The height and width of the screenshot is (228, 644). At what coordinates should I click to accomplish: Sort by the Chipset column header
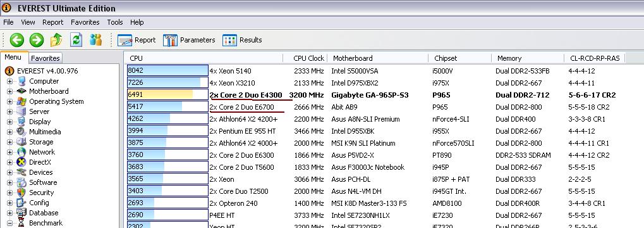(460, 58)
